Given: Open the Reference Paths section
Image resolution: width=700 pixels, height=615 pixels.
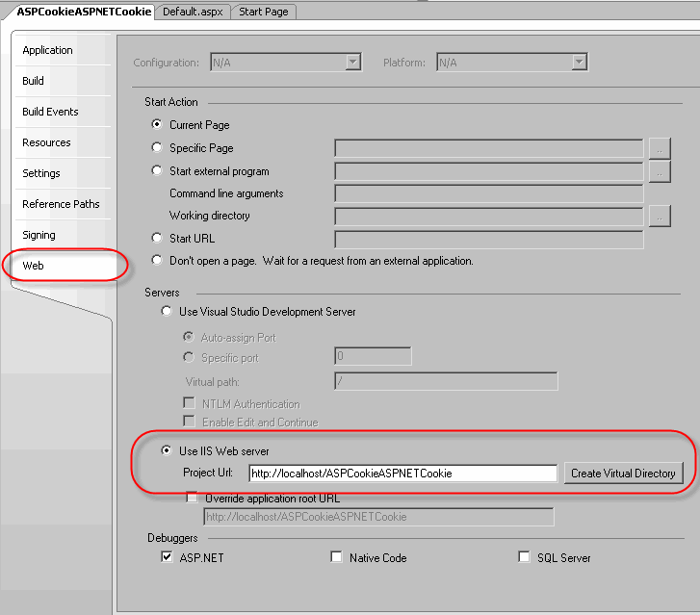Looking at the screenshot, I should tap(61, 204).
